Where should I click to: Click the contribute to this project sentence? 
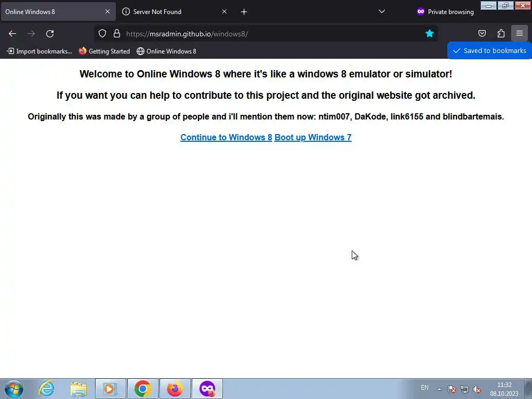coord(266,96)
